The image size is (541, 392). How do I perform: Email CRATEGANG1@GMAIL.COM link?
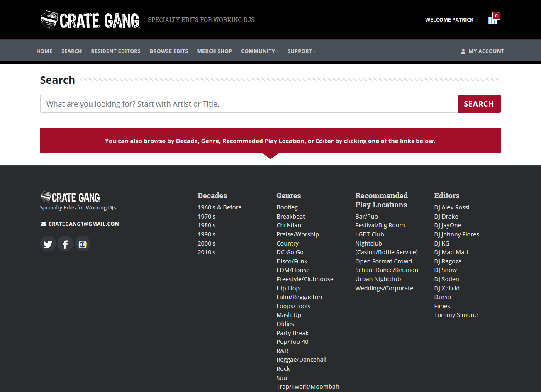tap(84, 224)
